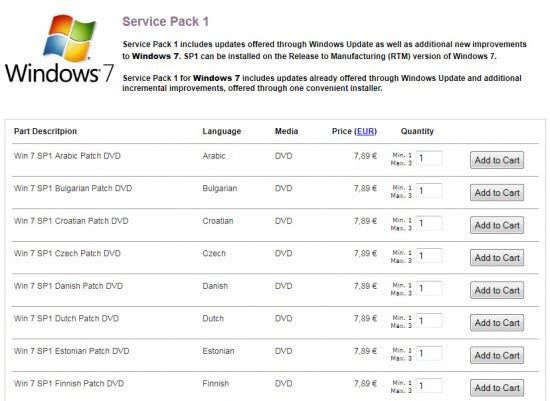Focus quantity field for Czech DVD

(429, 256)
